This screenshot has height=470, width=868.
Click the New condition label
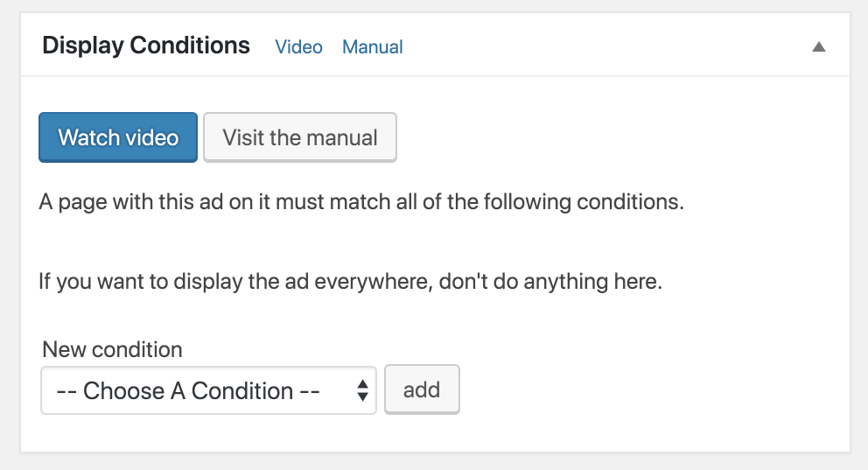click(x=112, y=350)
